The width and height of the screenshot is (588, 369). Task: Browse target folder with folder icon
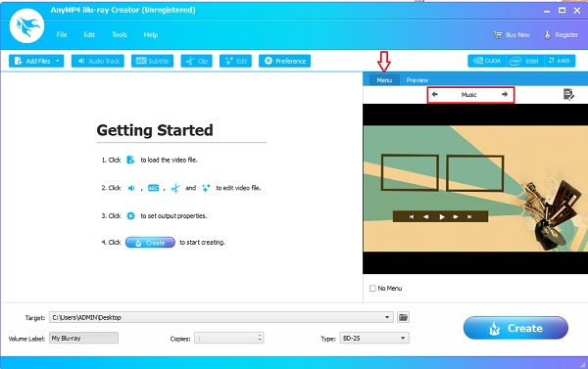(403, 317)
